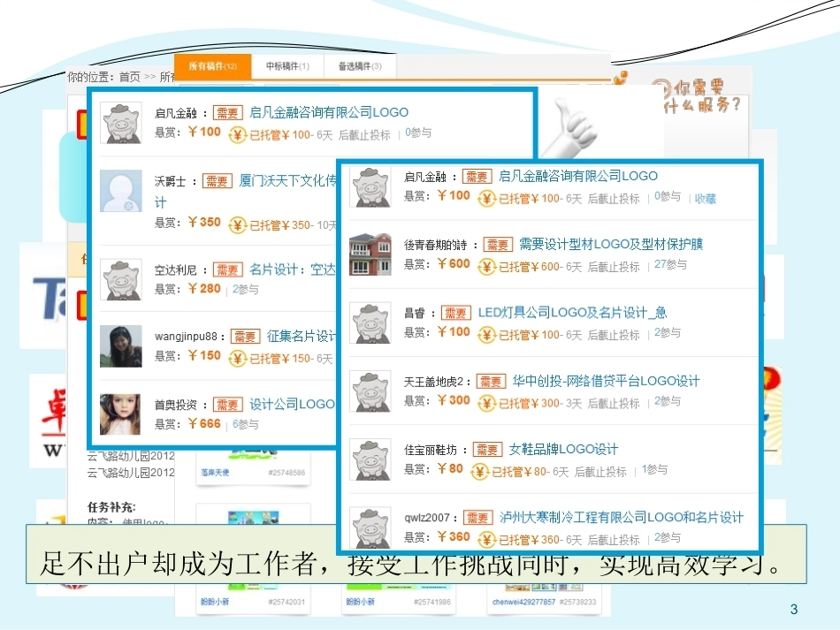The width and height of the screenshot is (840, 630).
Task: Click 启凡金融 pig avatar in right panel
Action: tap(370, 186)
